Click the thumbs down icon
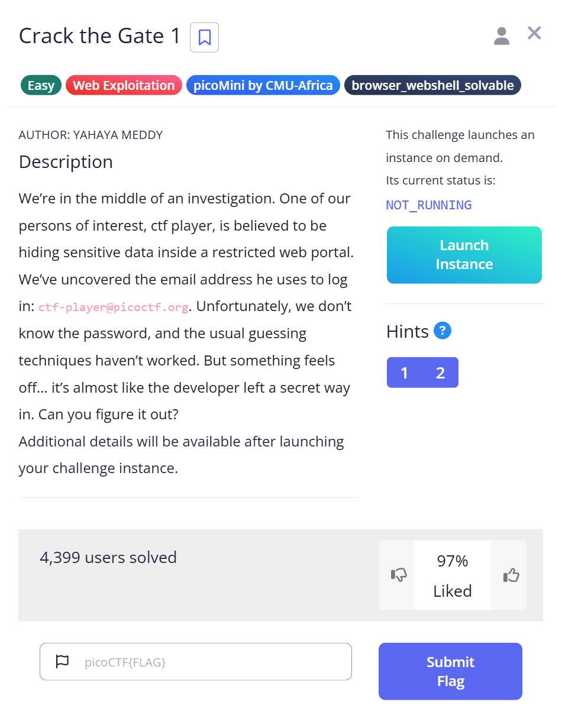This screenshot has height=728, width=562. (399, 575)
